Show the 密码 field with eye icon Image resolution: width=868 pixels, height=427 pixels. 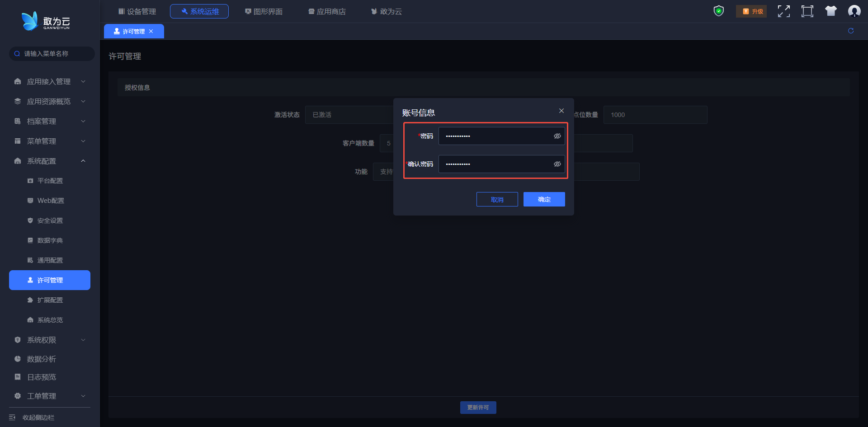[557, 136]
